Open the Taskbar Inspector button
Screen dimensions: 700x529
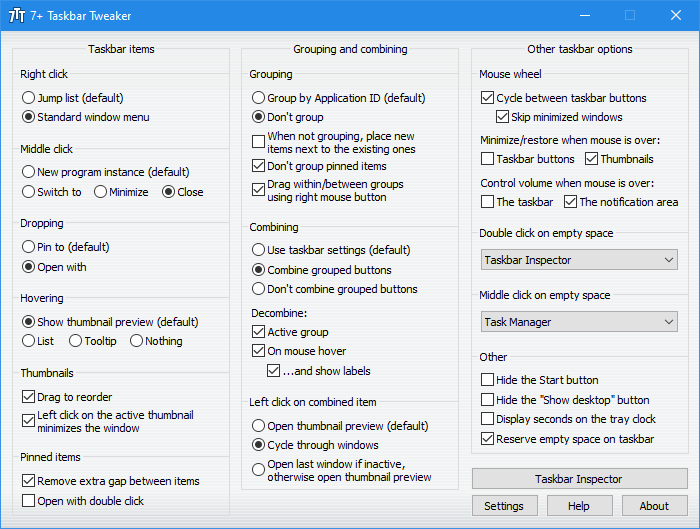pos(579,479)
